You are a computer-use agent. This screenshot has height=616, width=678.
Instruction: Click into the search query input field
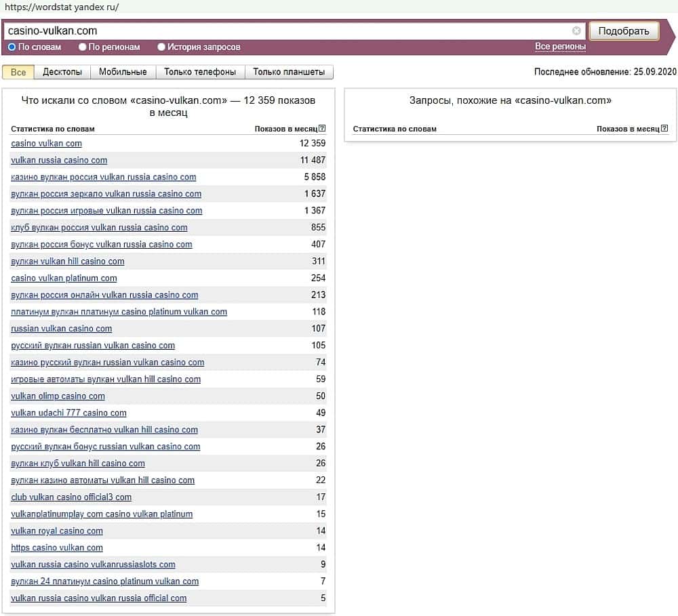tap(285, 30)
